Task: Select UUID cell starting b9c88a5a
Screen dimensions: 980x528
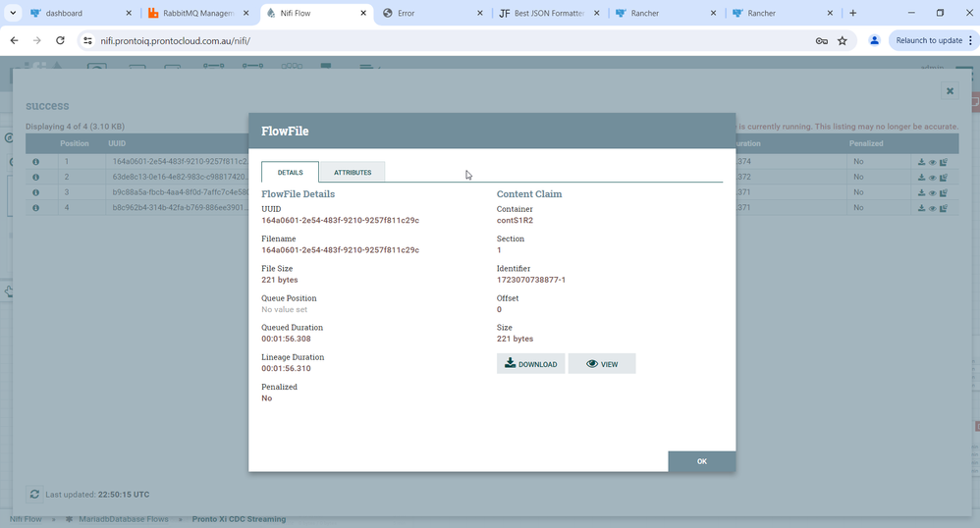Action: click(180, 192)
